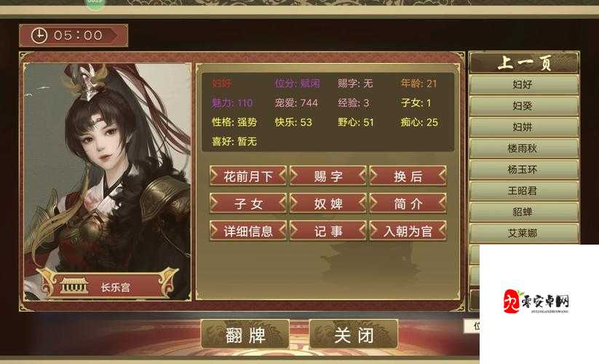Select 入朝为官 option

click(x=408, y=231)
